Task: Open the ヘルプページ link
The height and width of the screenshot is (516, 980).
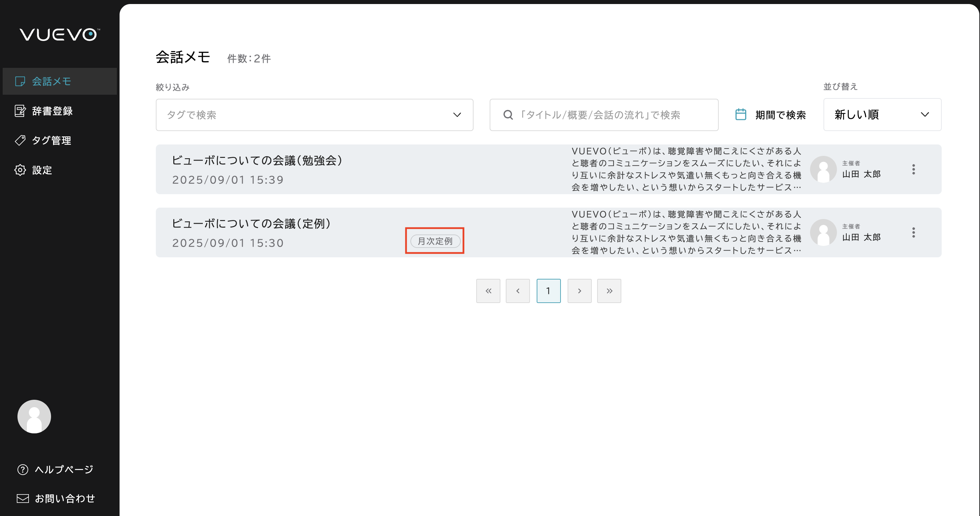Action: coord(63,469)
